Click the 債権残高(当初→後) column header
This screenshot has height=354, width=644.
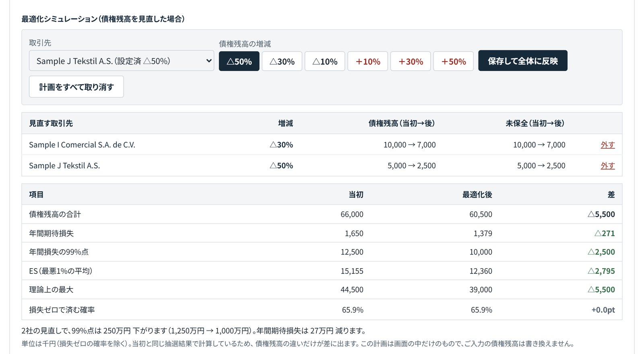[x=402, y=123]
